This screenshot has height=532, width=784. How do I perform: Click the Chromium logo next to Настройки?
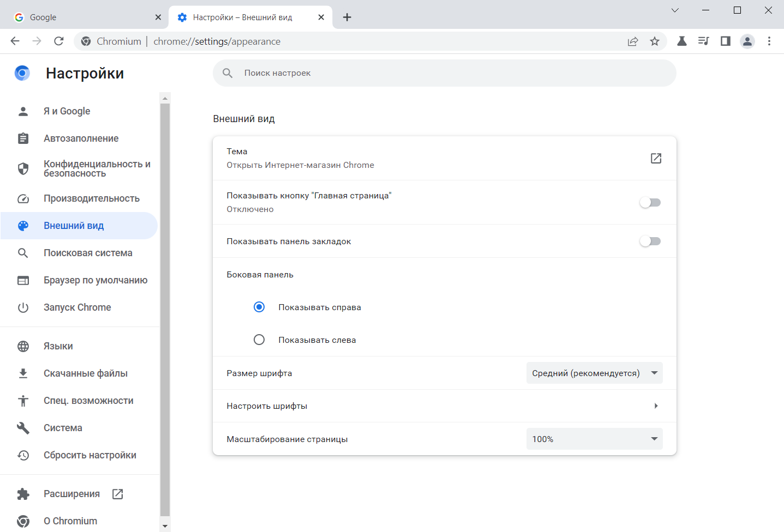22,73
